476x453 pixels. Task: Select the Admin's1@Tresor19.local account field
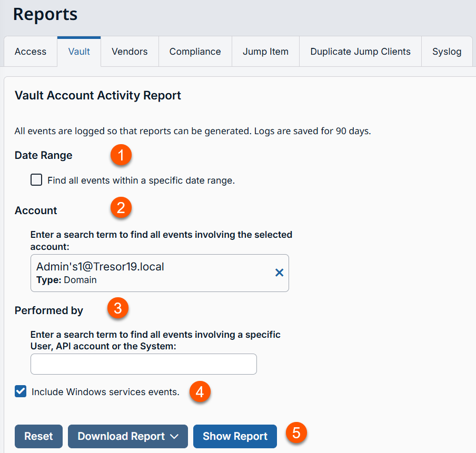160,273
